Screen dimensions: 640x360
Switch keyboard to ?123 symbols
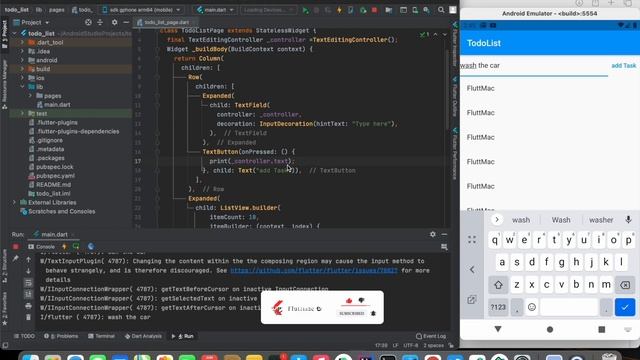(498, 307)
